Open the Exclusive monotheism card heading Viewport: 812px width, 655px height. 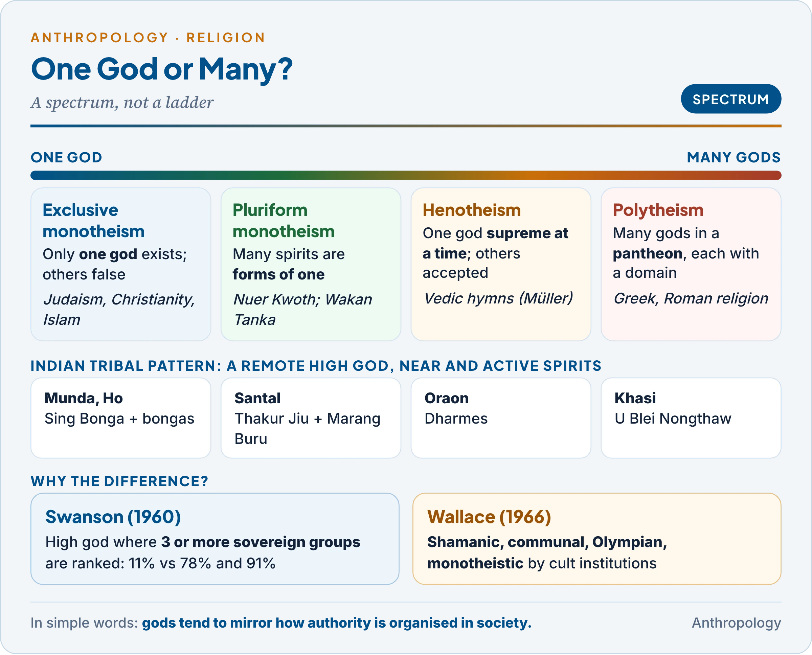(94, 221)
